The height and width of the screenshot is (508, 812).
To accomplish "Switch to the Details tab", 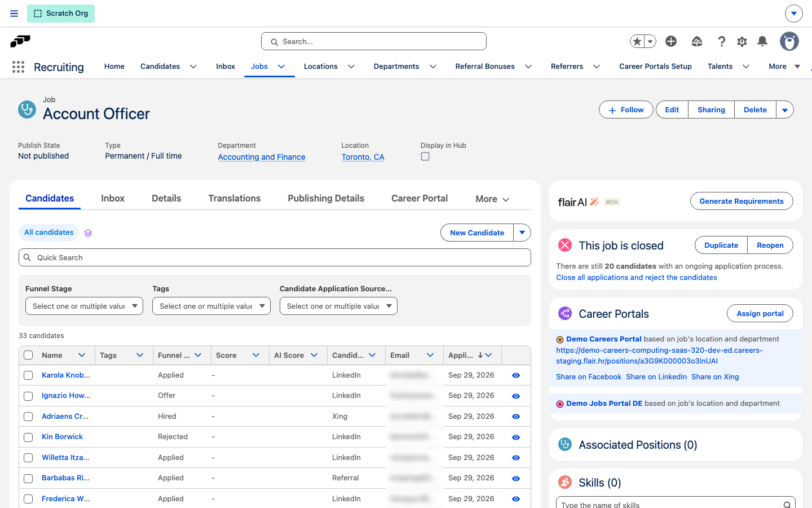I will (166, 199).
